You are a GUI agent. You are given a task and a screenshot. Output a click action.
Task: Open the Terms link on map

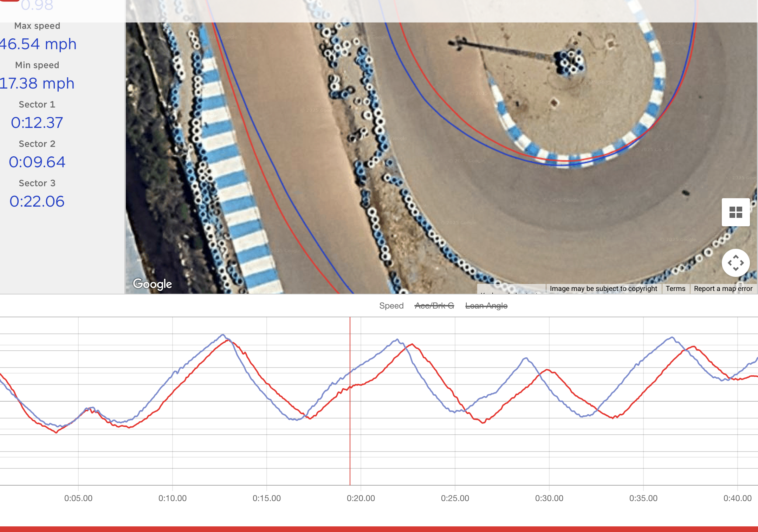click(x=675, y=288)
